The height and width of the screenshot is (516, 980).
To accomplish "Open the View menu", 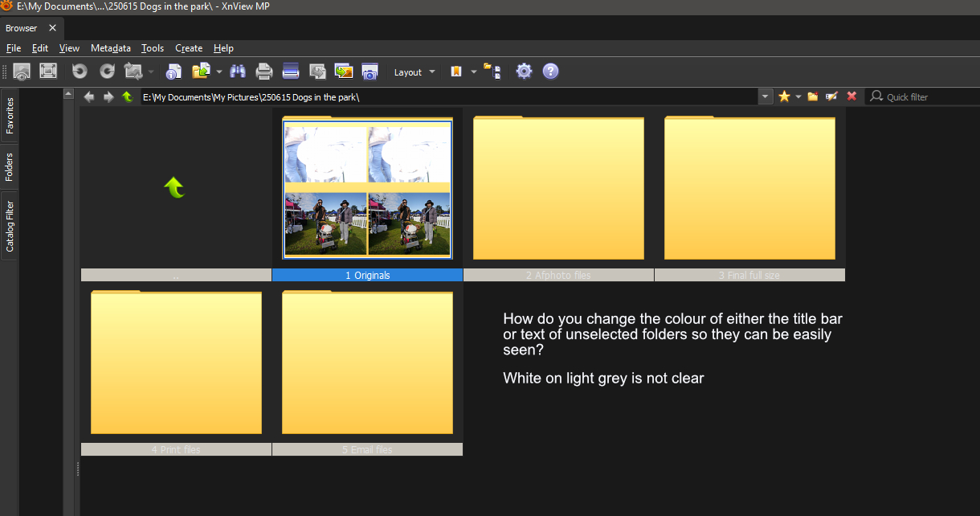I will point(69,48).
